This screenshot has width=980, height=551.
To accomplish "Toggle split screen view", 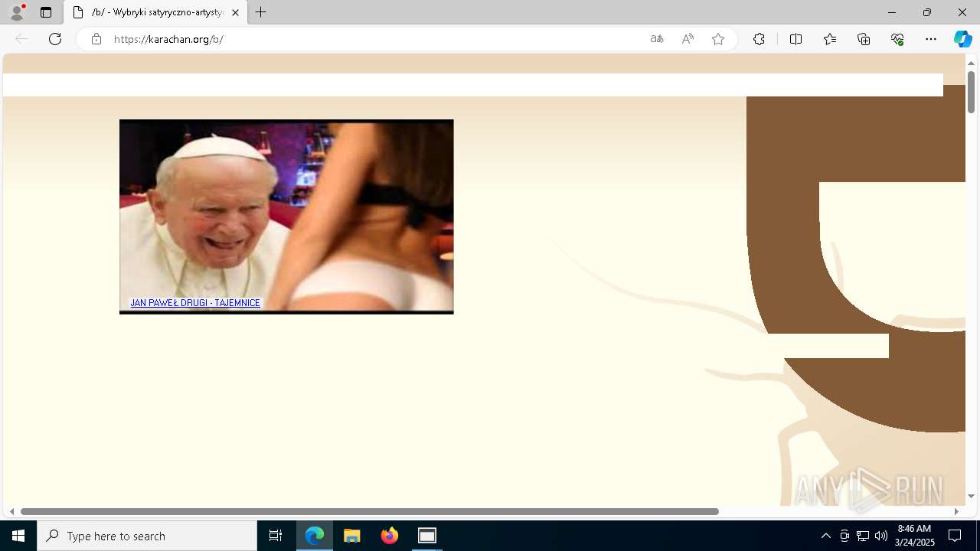I will tap(795, 39).
